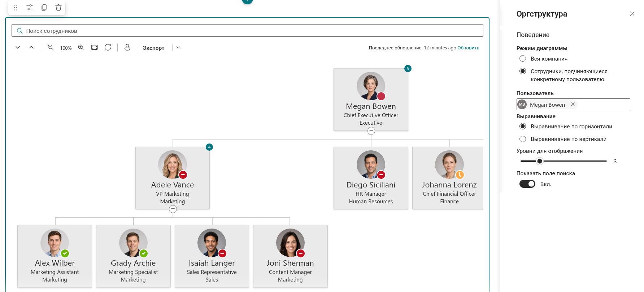Open the web part properties sliders icon
Screen dimensions: 644x292
(x=30, y=8)
